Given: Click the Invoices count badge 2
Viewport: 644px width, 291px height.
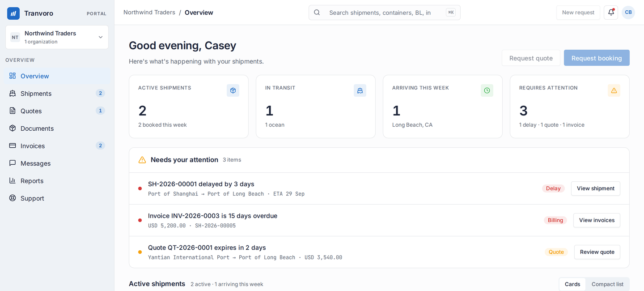Looking at the screenshot, I should [x=100, y=145].
